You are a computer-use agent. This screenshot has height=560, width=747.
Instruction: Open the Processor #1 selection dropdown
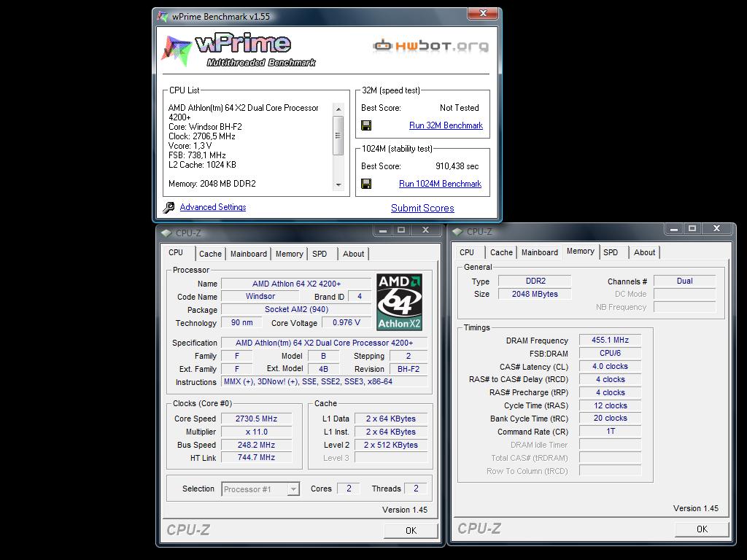(x=293, y=489)
